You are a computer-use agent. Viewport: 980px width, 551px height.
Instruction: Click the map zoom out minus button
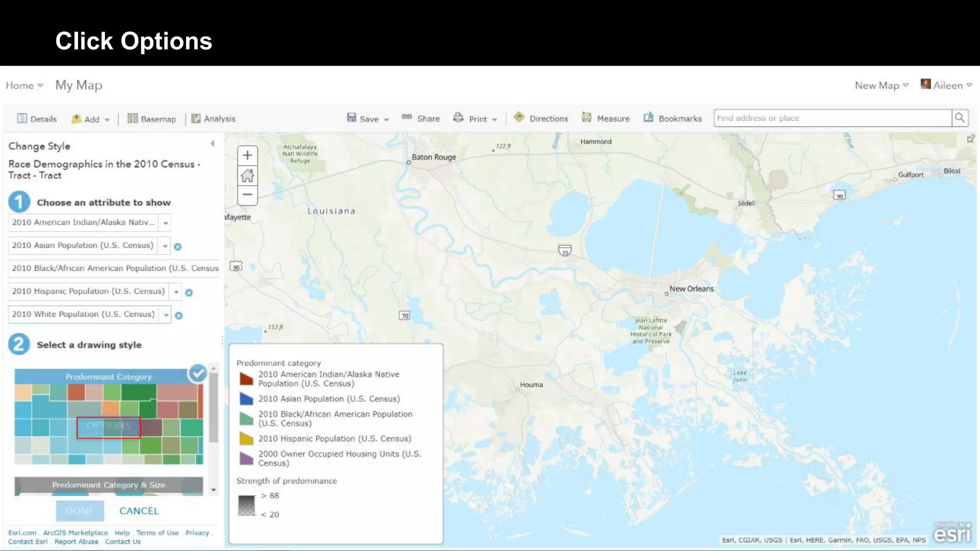(x=247, y=195)
